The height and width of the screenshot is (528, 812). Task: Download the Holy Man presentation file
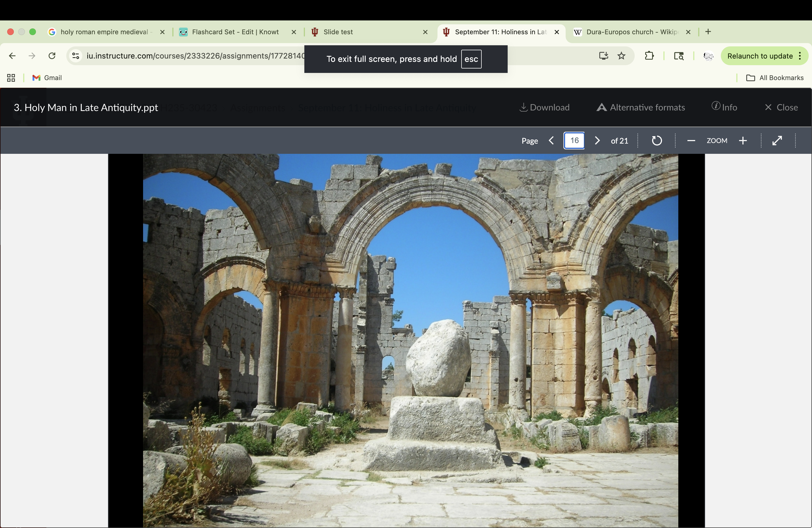pyautogui.click(x=544, y=107)
